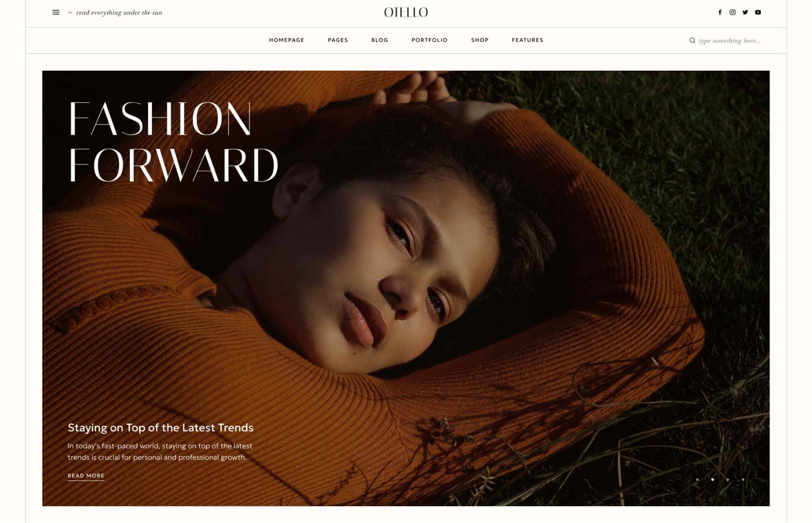This screenshot has width=812, height=523.
Task: Expand the Pages navigation menu
Action: pyautogui.click(x=338, y=40)
